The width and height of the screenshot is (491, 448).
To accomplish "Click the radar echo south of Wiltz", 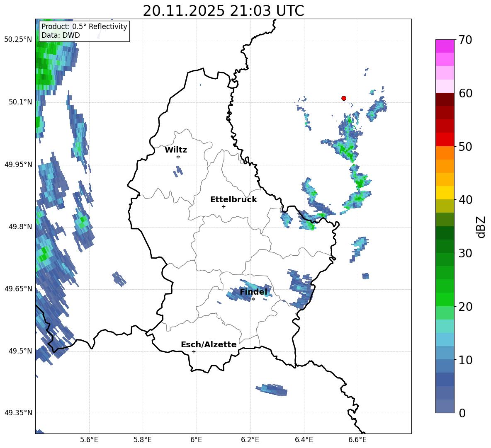I will [x=178, y=172].
